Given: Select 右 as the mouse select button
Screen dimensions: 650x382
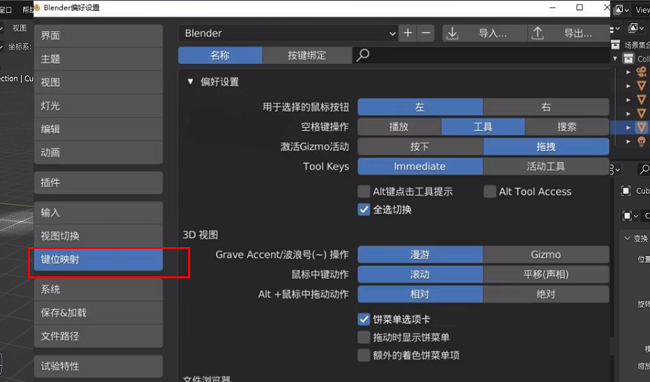Looking at the screenshot, I should pyautogui.click(x=546, y=107).
